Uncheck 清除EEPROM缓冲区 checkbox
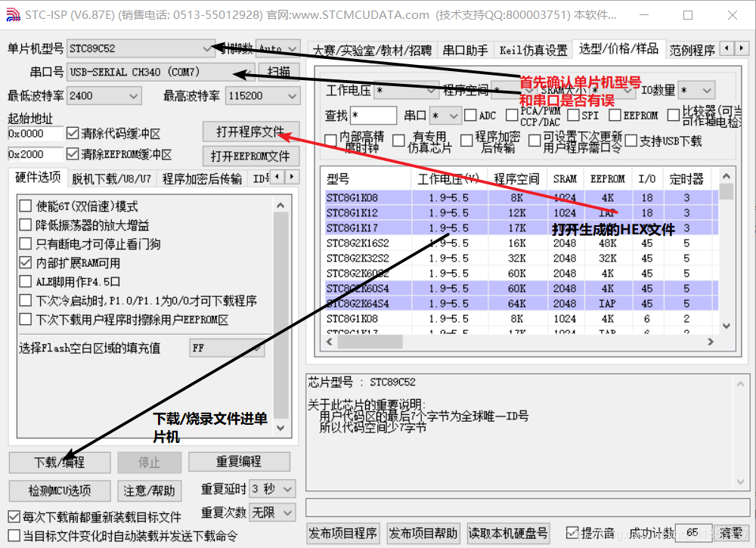756x548 pixels. tap(73, 154)
